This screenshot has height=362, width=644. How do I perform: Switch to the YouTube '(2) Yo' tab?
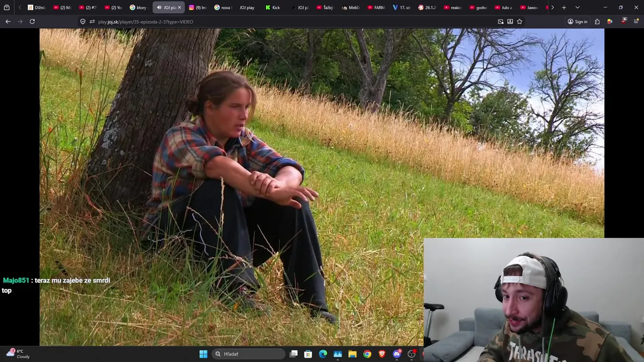coord(113,8)
